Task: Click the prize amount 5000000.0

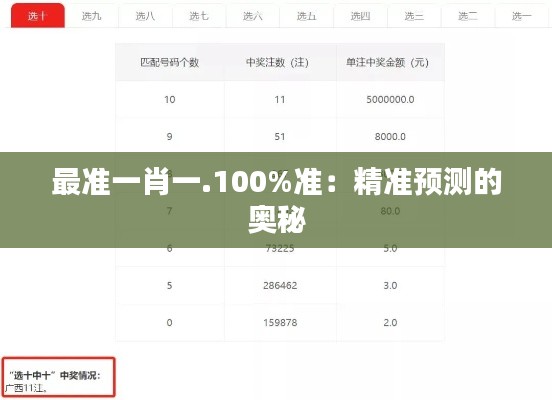Action: [390, 100]
